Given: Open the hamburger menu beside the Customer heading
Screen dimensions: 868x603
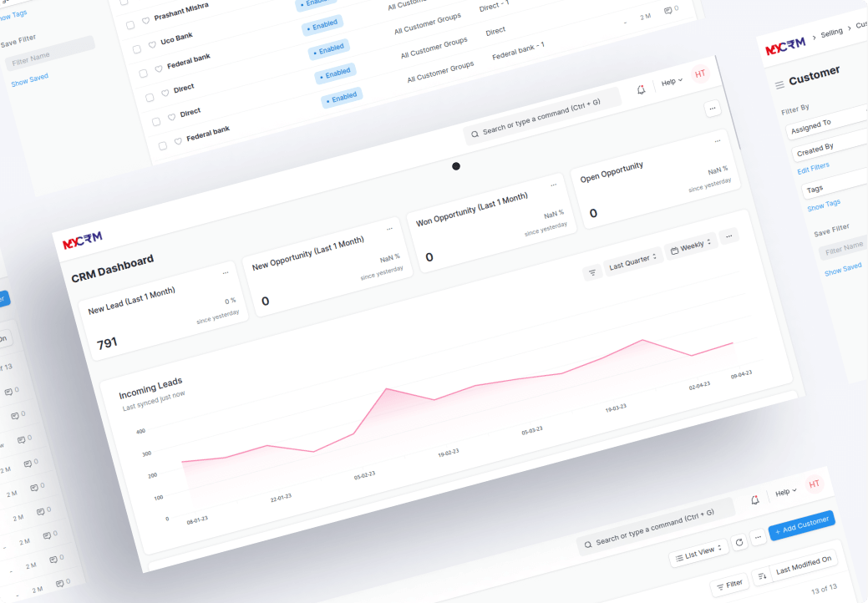Looking at the screenshot, I should (x=779, y=84).
